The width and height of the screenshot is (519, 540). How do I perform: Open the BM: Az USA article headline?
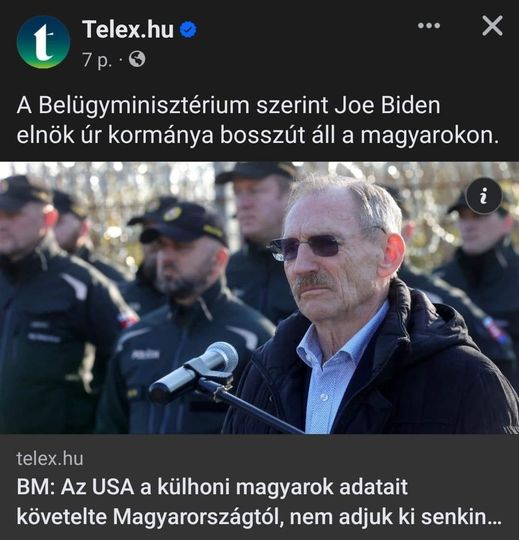point(258,502)
